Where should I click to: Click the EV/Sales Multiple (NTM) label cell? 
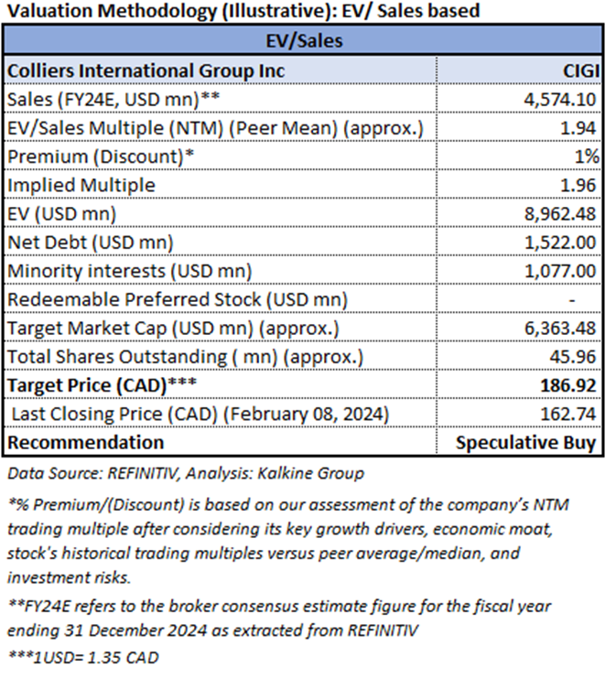coord(215,127)
